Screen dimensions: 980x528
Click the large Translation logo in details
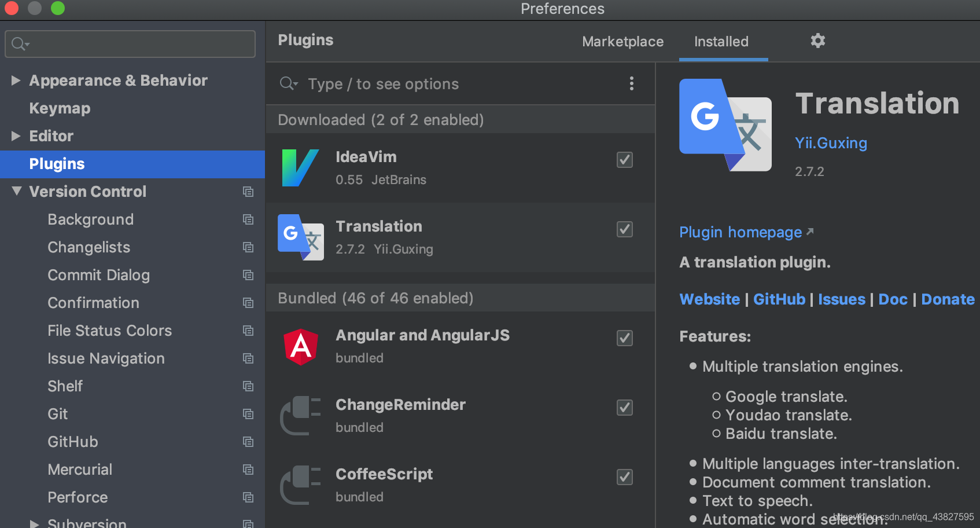(725, 125)
